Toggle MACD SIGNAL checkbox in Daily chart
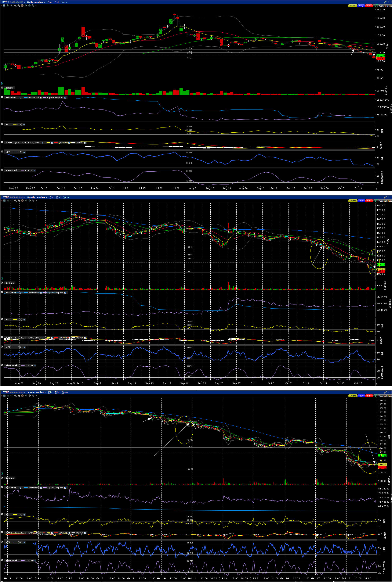This screenshot has height=582, width=392. coord(69,143)
